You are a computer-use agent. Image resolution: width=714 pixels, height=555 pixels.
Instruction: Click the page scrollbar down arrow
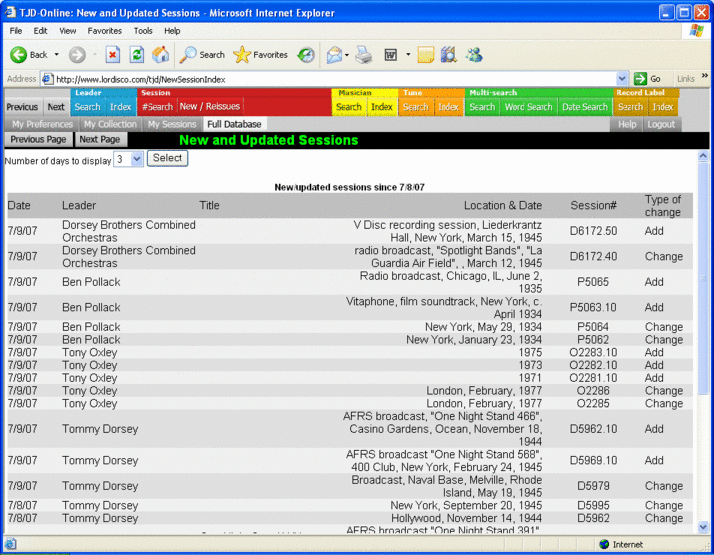703,527
